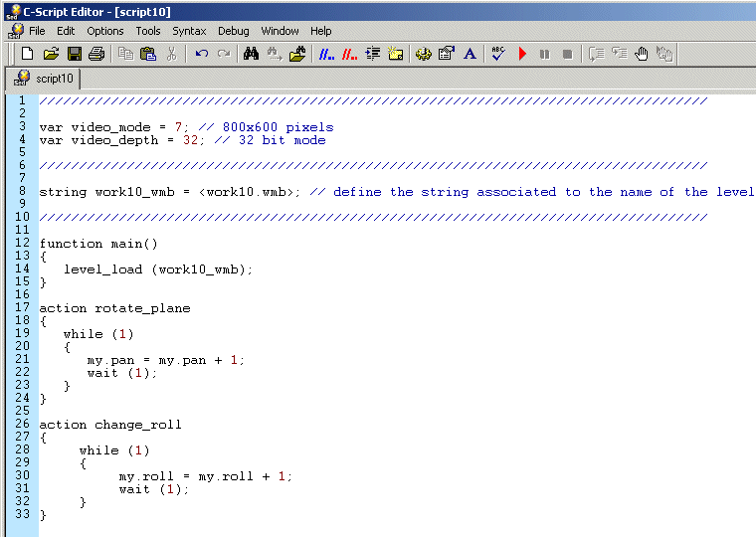Open a script with the folder icon
The height and width of the screenshot is (537, 756).
pyautogui.click(x=51, y=54)
